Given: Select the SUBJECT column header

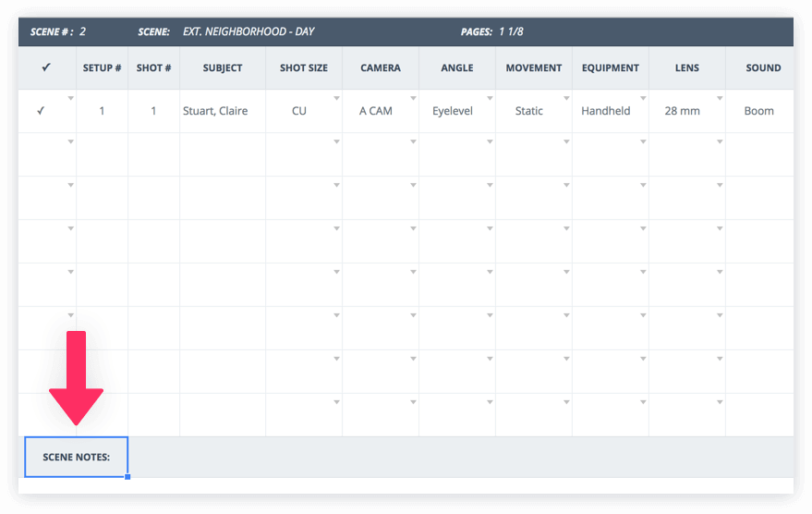Looking at the screenshot, I should click(x=223, y=67).
